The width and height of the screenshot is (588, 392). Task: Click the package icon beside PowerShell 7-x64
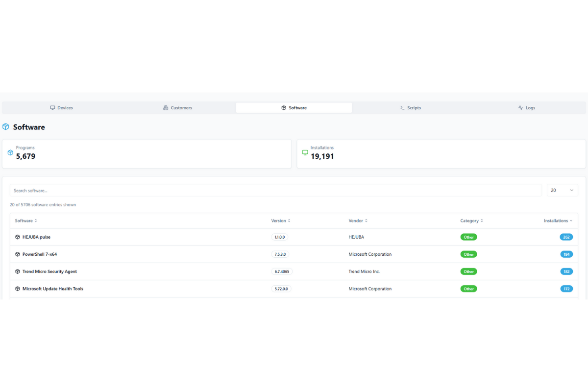tap(18, 254)
